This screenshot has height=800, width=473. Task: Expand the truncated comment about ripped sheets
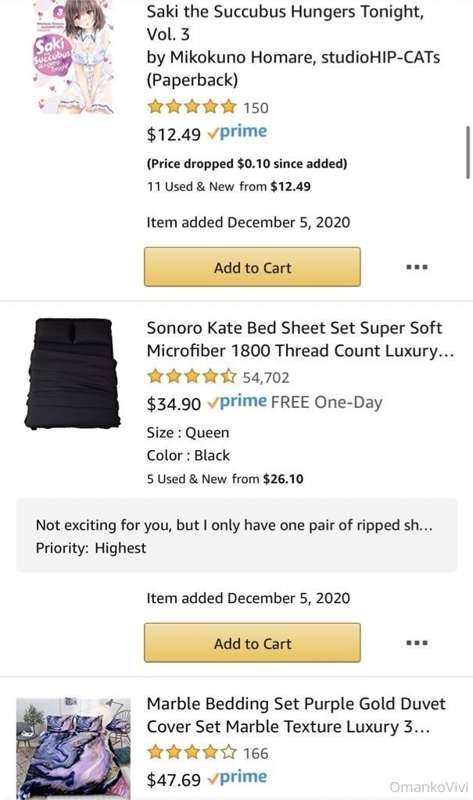(x=237, y=536)
